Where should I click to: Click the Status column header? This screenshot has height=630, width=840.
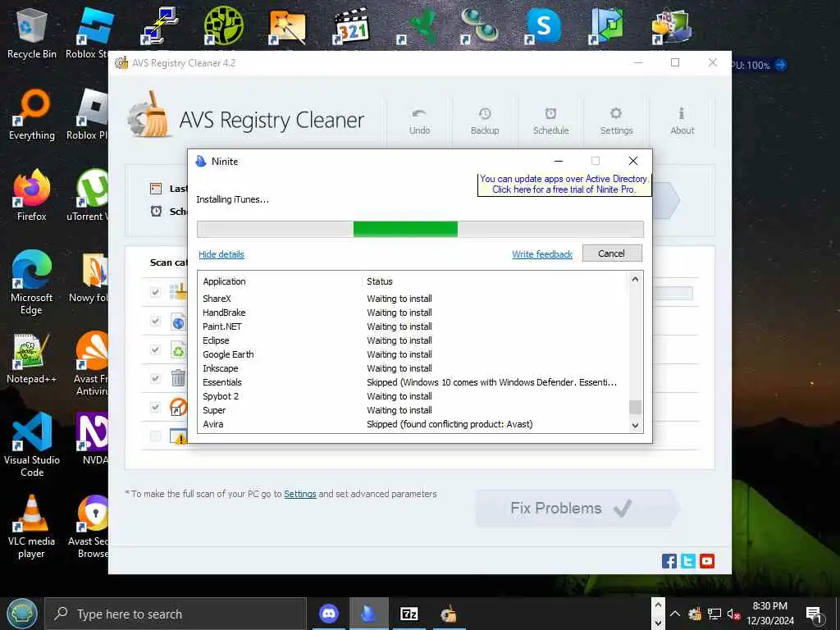pyautogui.click(x=494, y=282)
